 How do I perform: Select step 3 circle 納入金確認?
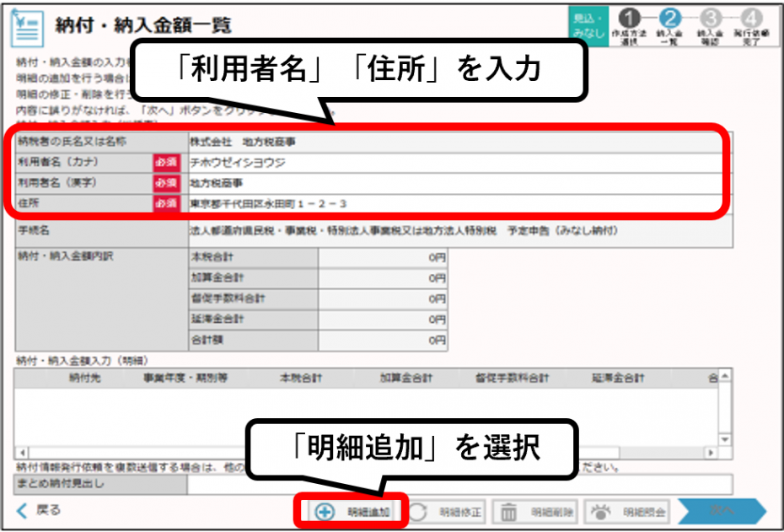(711, 17)
